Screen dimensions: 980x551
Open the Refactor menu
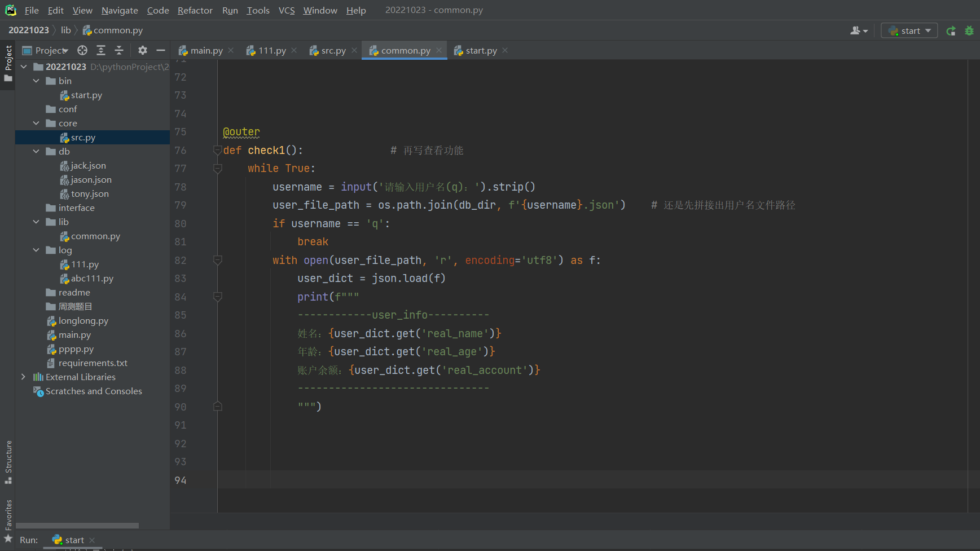(195, 10)
